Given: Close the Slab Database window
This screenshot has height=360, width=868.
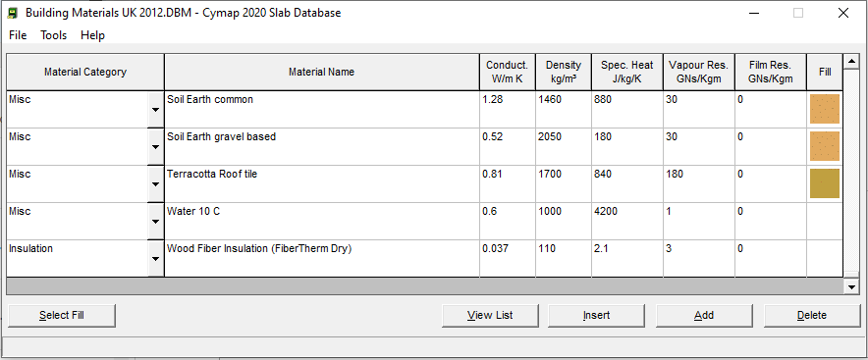Looking at the screenshot, I should (x=843, y=13).
